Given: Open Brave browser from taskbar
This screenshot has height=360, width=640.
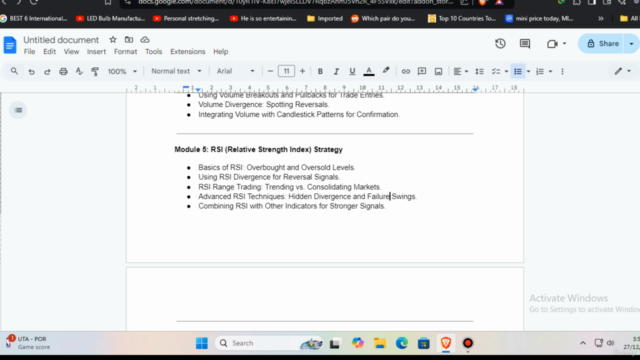Looking at the screenshot, I should pos(446,343).
